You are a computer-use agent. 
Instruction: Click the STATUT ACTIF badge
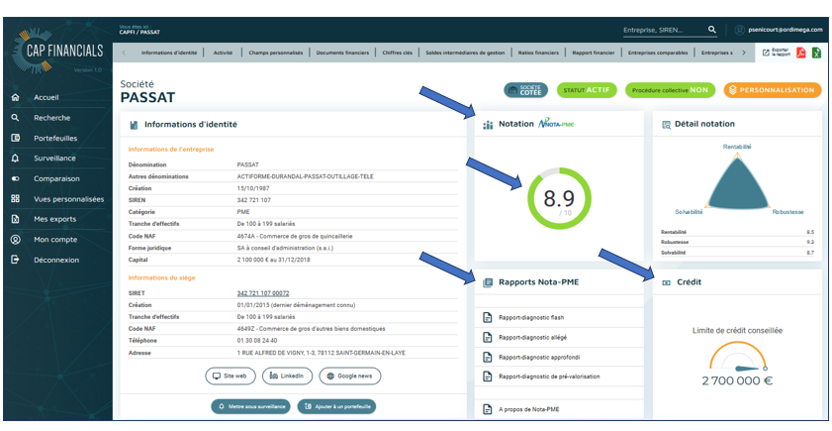(586, 90)
